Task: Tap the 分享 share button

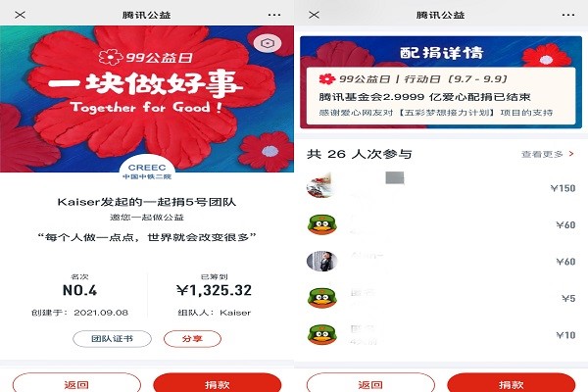Action: 192,339
